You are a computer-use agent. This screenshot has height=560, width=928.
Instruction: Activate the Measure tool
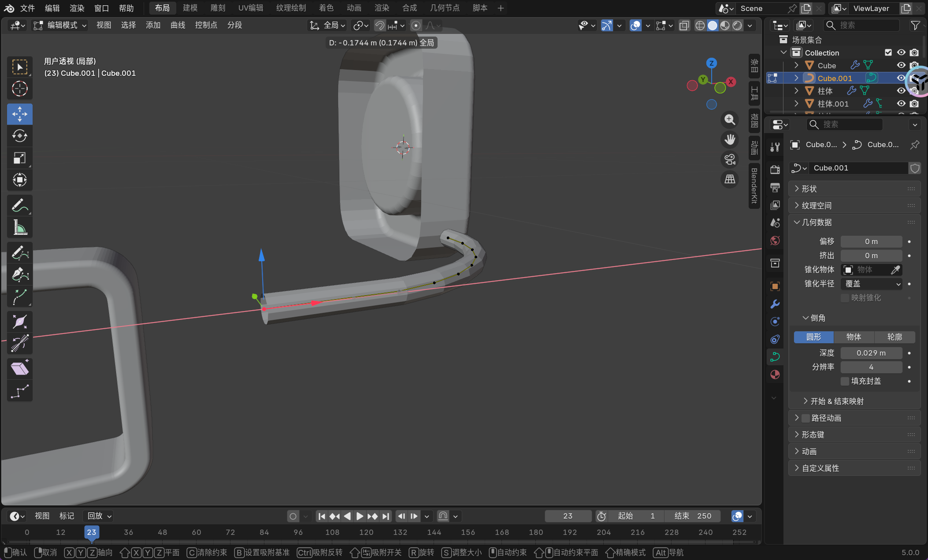pyautogui.click(x=19, y=228)
